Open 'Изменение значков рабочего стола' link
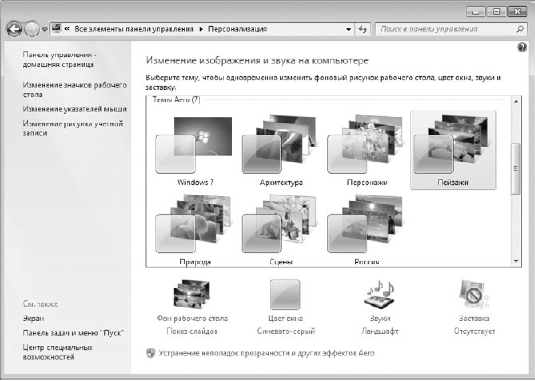Screen dimensions: 535x381 74,89
